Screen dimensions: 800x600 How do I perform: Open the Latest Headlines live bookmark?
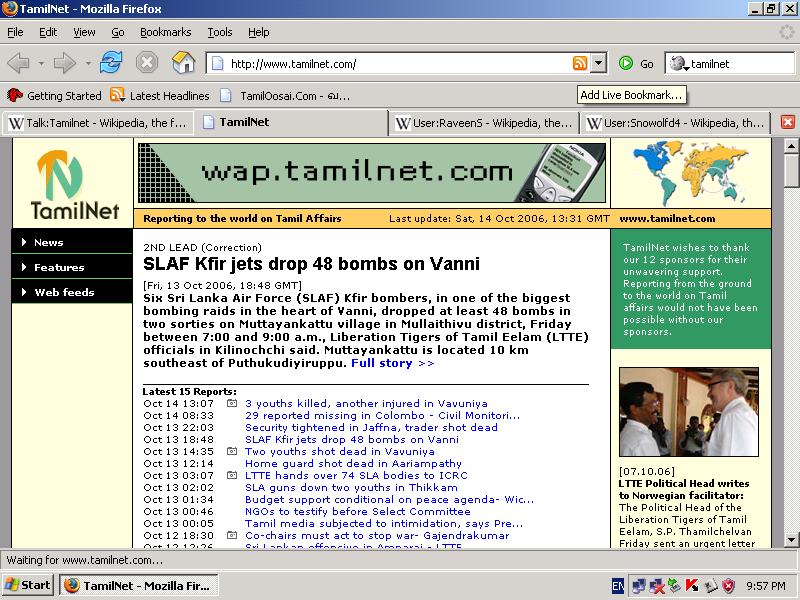point(160,95)
